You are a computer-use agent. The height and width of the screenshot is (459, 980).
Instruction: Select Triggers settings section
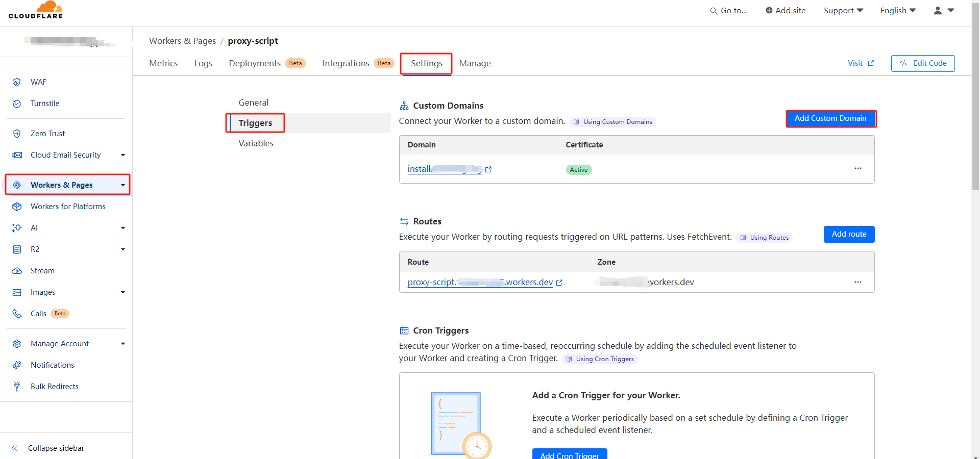255,123
